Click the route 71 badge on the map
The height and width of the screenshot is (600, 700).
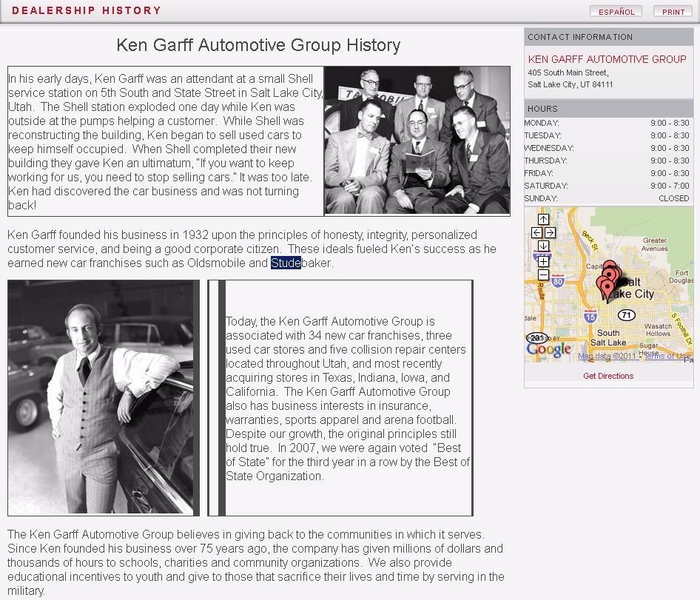click(626, 315)
